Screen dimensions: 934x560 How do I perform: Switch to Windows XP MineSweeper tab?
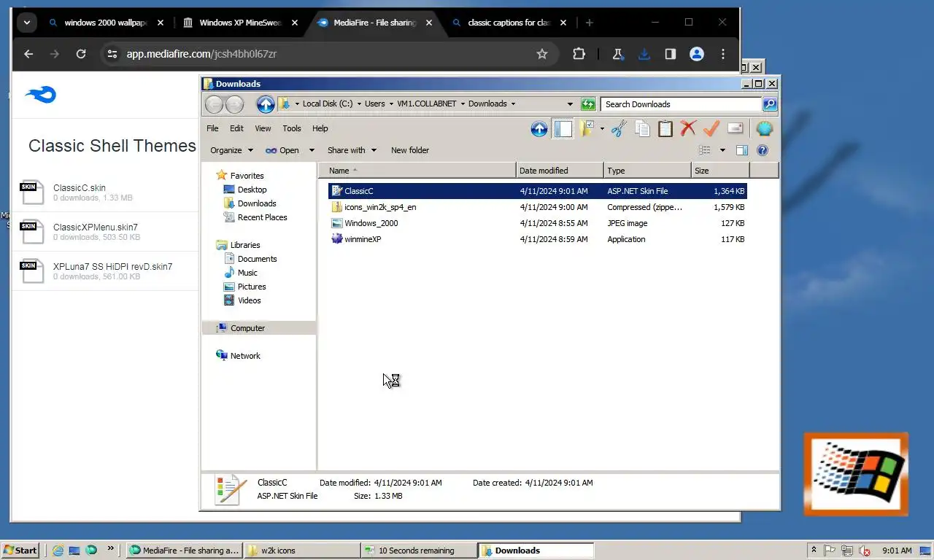241,23
